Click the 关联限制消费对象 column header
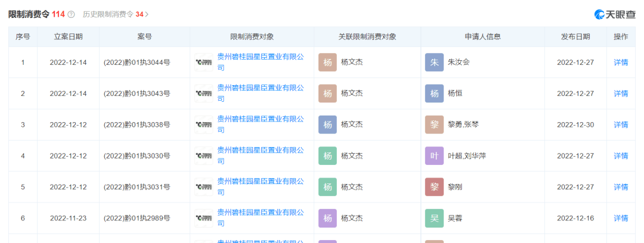The image size is (644, 243). click(367, 36)
